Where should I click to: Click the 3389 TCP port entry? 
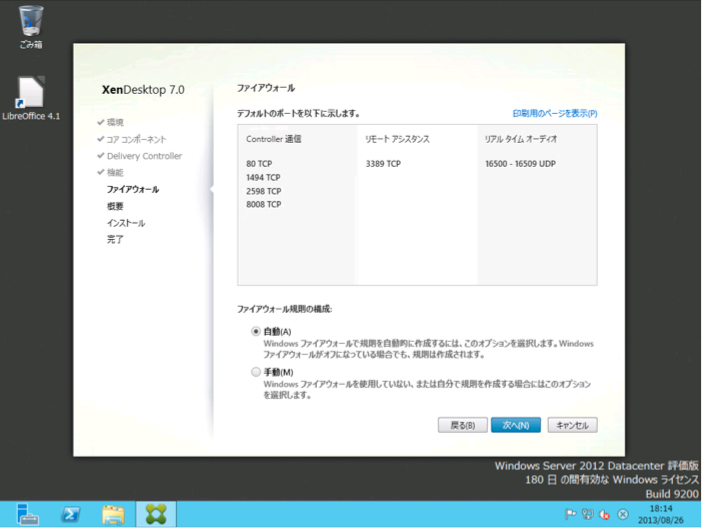(383, 163)
